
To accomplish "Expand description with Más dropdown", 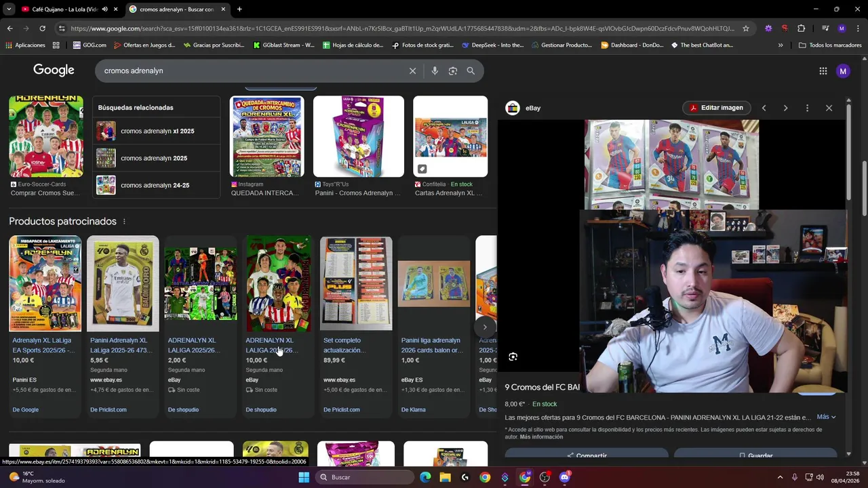I will pos(826,417).
